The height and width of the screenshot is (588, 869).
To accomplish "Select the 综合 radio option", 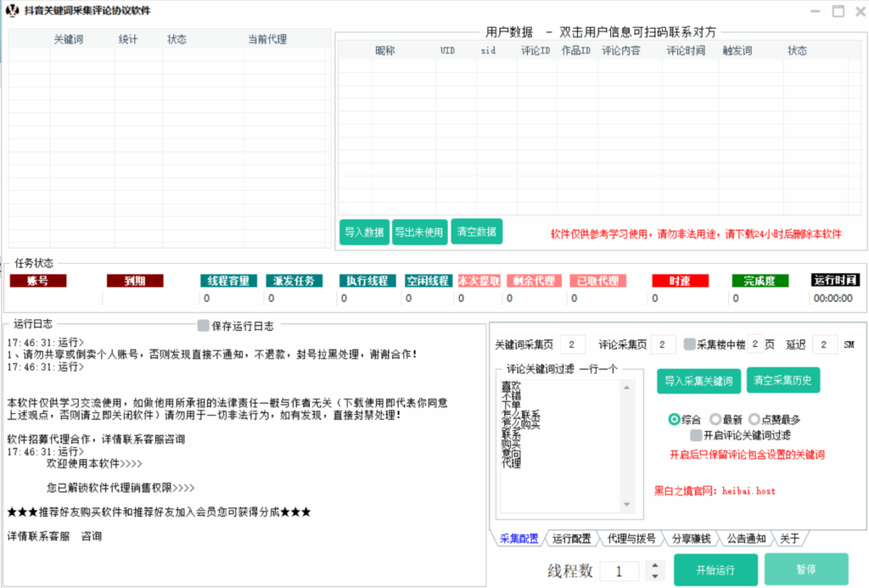I will (674, 419).
